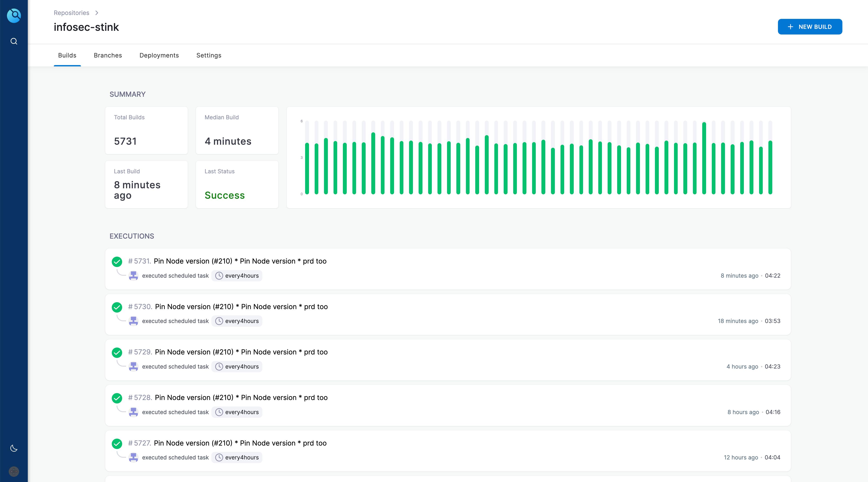868x482 pixels.
Task: Open build #5729 Pin Node version title
Action: click(241, 352)
